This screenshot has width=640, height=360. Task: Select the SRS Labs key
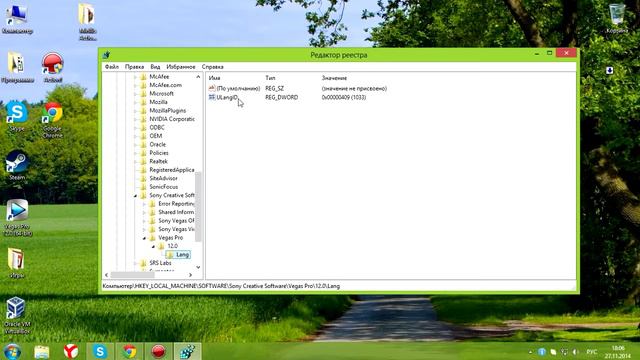pos(160,263)
